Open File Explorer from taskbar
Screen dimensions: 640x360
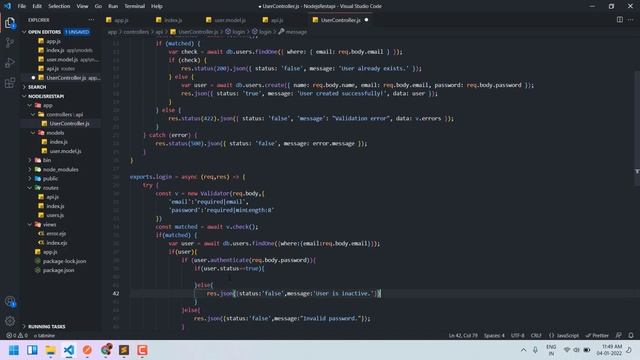pos(51,350)
